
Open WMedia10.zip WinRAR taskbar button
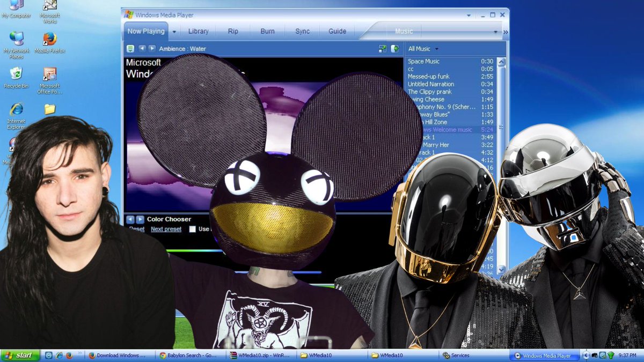pos(262,355)
